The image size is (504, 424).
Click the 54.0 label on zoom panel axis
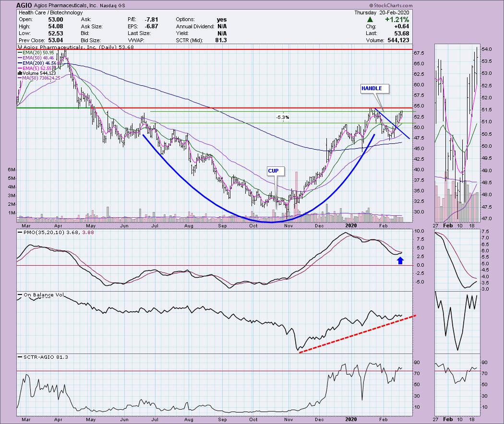486,49
